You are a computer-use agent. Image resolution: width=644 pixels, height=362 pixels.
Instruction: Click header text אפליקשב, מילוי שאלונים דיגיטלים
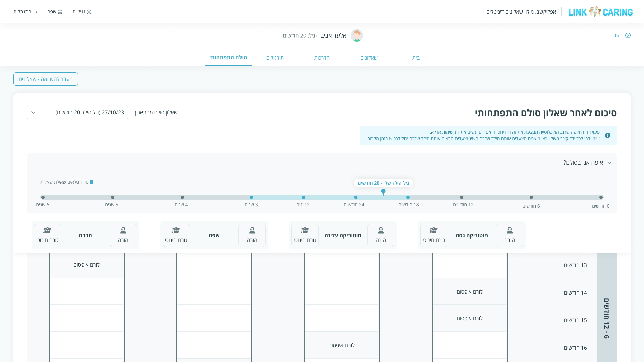click(x=521, y=12)
